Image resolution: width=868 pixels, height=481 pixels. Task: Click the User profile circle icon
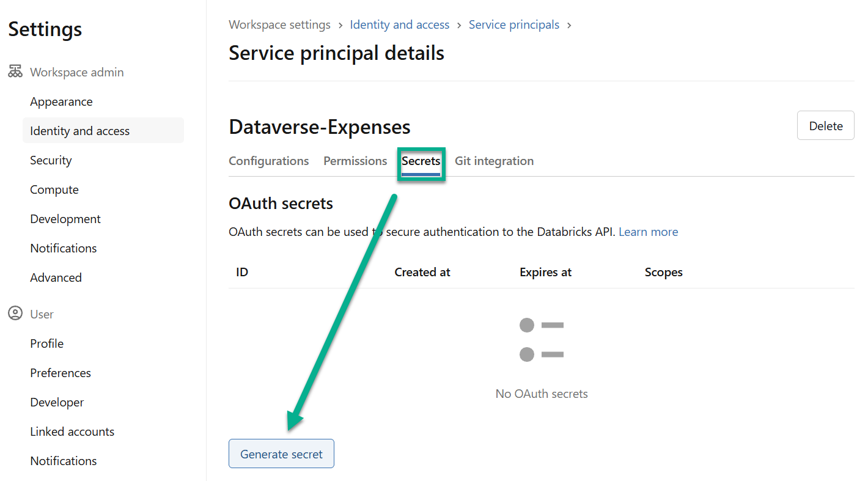(x=15, y=314)
